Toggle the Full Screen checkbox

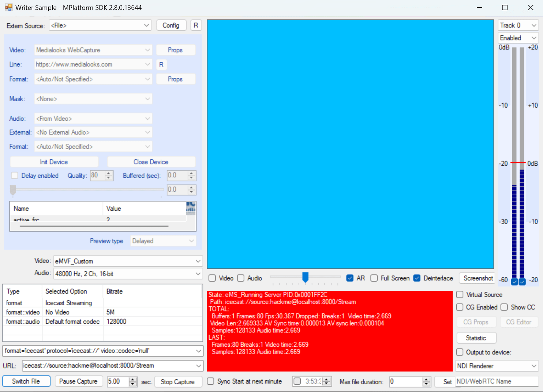374,278
